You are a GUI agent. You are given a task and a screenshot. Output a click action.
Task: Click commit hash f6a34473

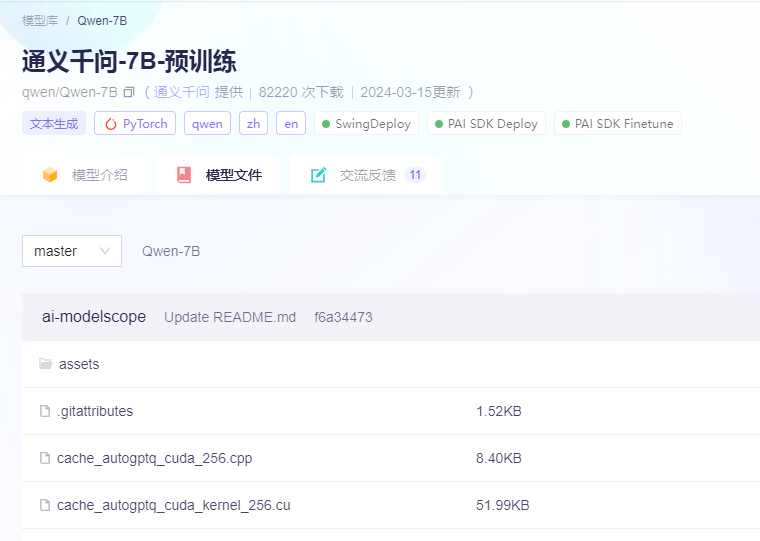[x=343, y=317]
